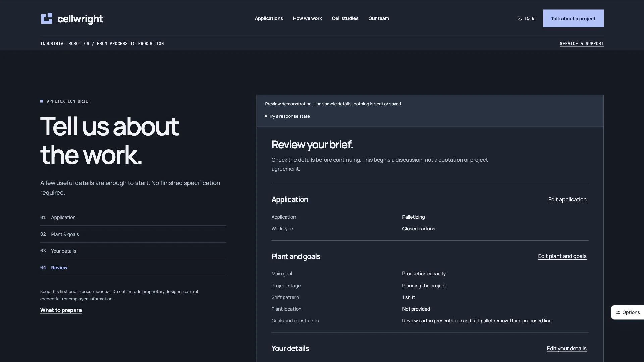Image resolution: width=644 pixels, height=362 pixels.
Task: Click Edit plant and goals link
Action: coord(562,256)
